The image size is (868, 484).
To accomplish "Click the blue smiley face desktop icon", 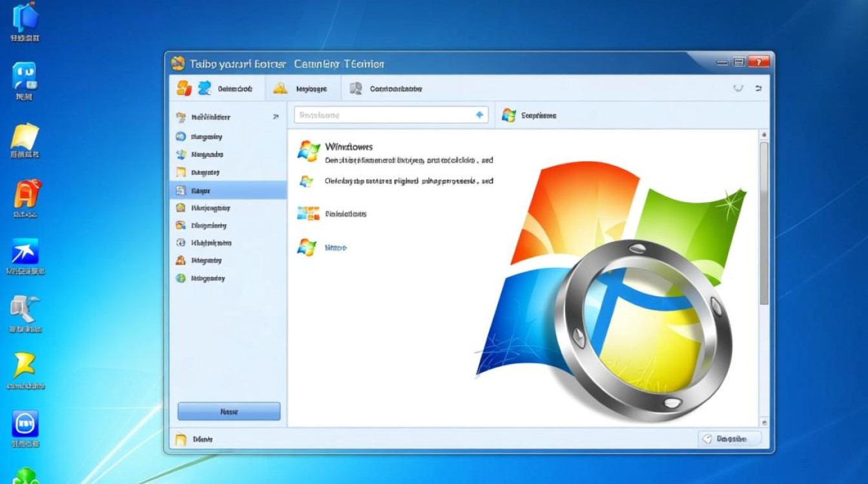I will coord(25,76).
